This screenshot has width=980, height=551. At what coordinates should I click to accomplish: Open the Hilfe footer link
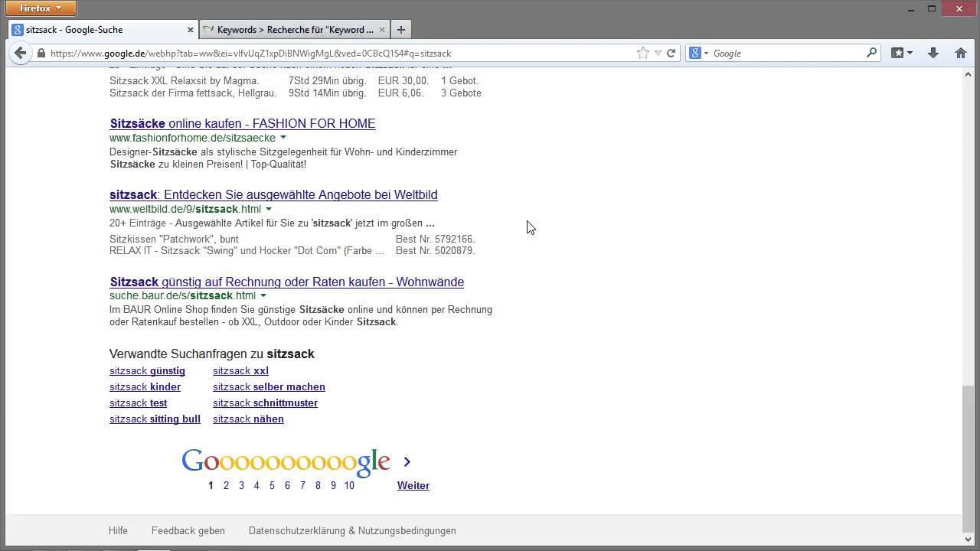(x=118, y=530)
